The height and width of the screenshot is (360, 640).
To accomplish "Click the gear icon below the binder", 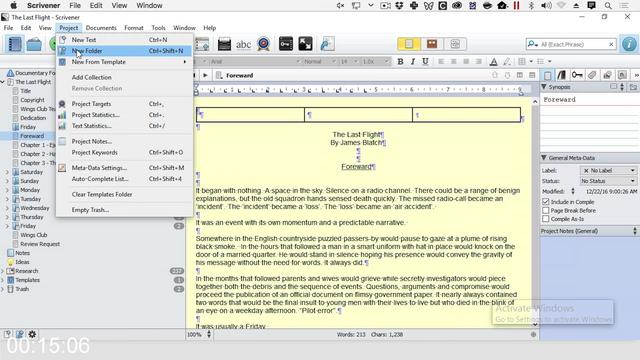I will coord(32,334).
